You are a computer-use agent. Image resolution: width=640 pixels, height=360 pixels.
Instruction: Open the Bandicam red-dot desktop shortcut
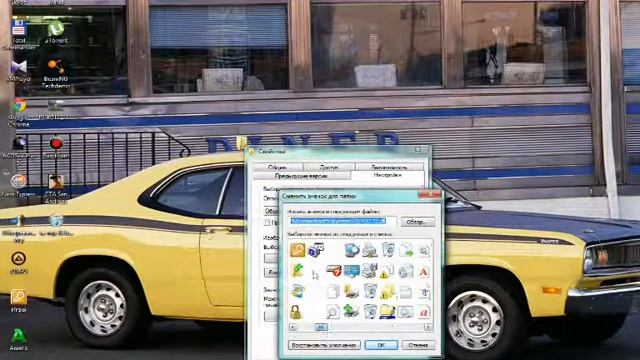(56, 147)
